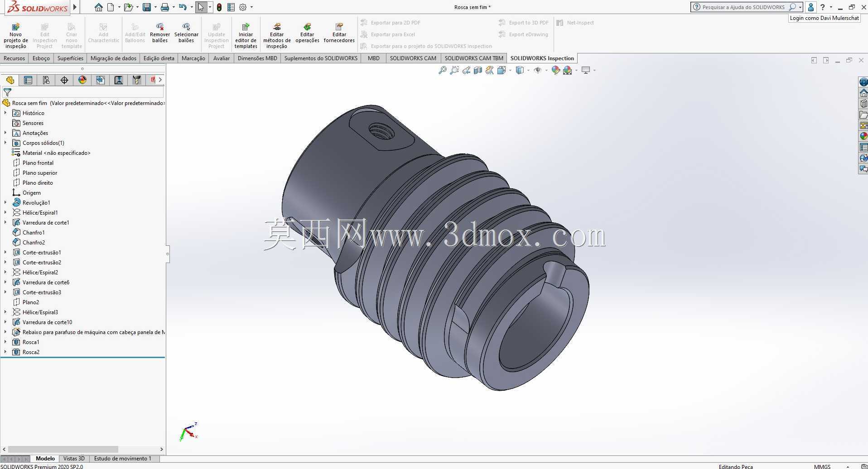
Task: Click Remover balões tool
Action: 159,33
